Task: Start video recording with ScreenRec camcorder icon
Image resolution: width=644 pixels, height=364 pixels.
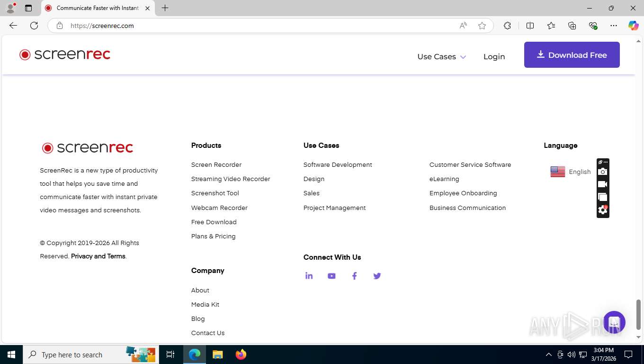Action: (602, 184)
